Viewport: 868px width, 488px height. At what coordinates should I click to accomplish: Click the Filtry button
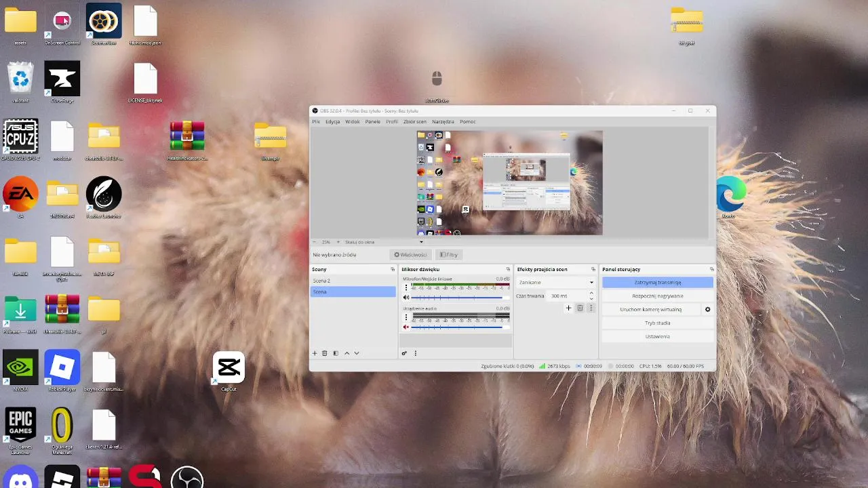(x=449, y=255)
